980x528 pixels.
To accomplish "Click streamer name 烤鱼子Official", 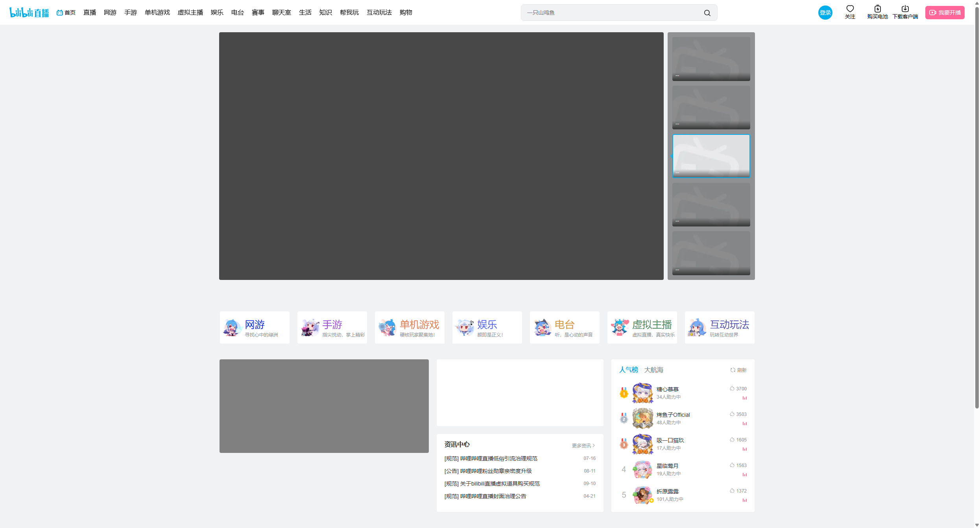I will click(673, 415).
